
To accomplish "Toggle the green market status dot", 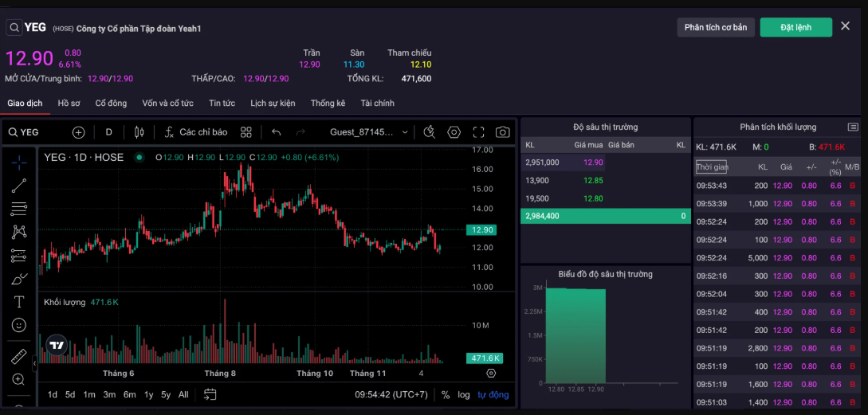I will pyautogui.click(x=139, y=158).
